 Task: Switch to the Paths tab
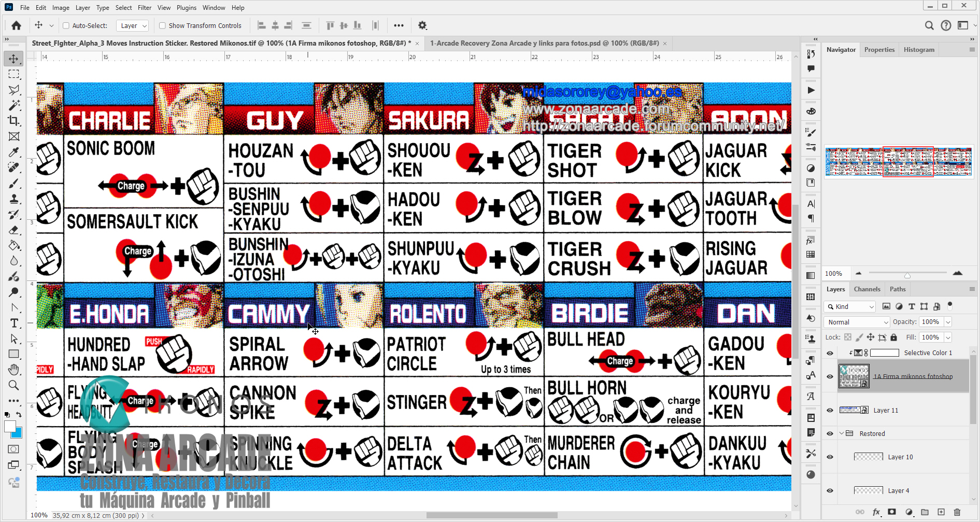[898, 289]
